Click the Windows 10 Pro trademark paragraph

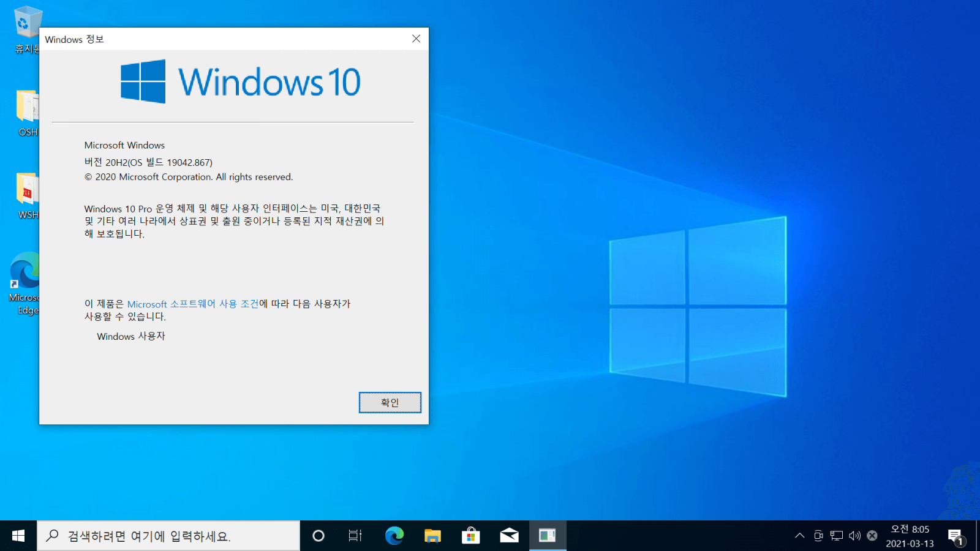(x=234, y=221)
